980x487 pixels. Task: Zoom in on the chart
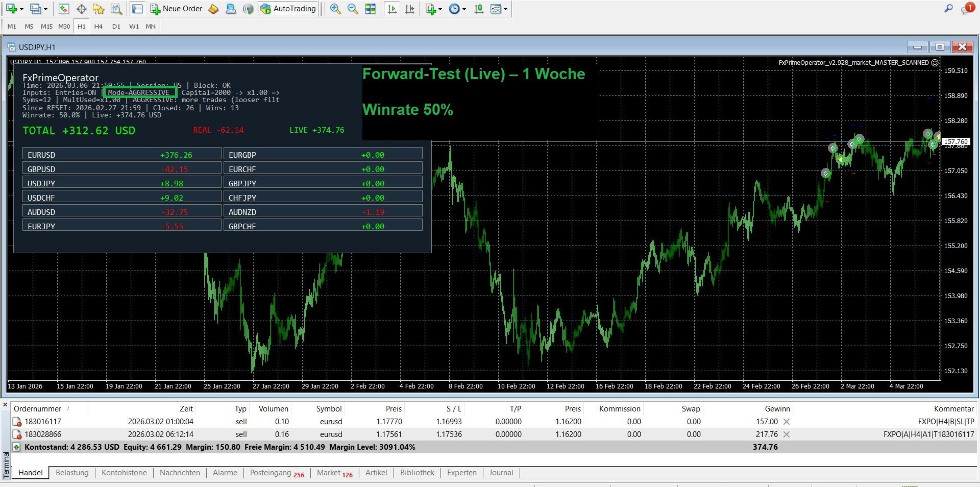point(335,9)
